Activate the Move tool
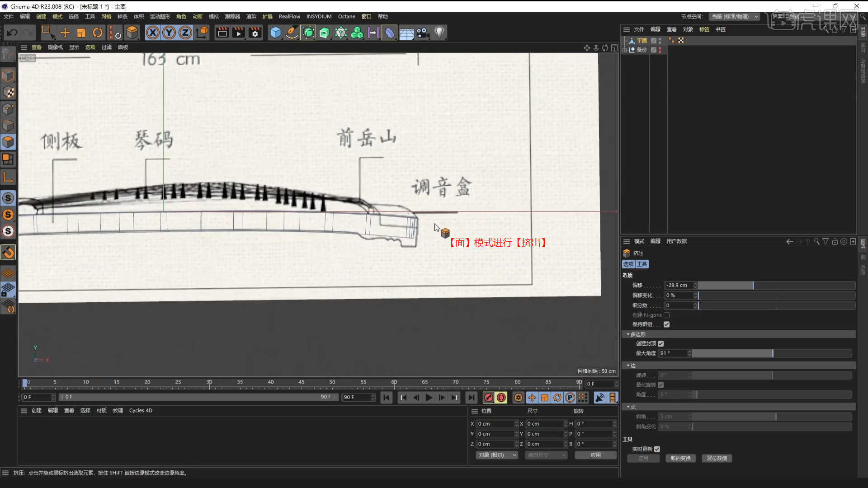Viewport: 868px width, 488px height. coord(65,33)
